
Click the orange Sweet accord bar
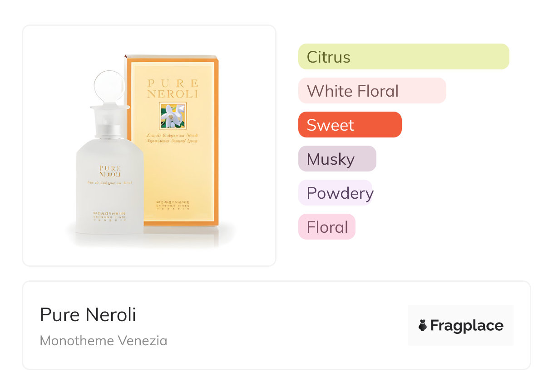coord(350,125)
